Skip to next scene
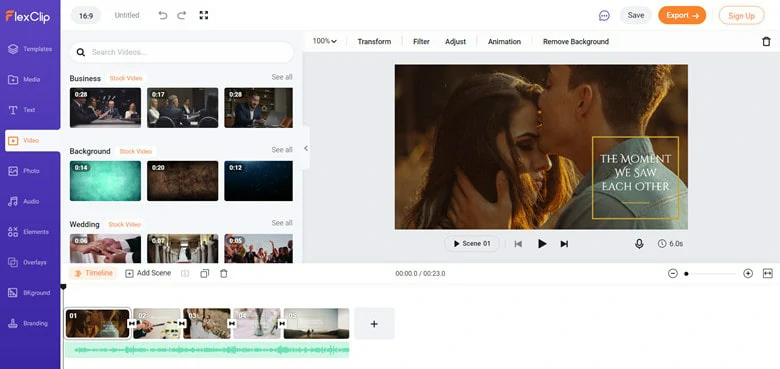 [x=564, y=244]
